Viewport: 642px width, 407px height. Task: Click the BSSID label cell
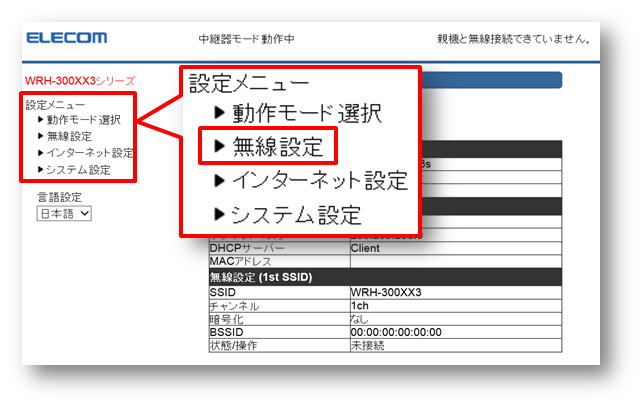pyautogui.click(x=280, y=332)
